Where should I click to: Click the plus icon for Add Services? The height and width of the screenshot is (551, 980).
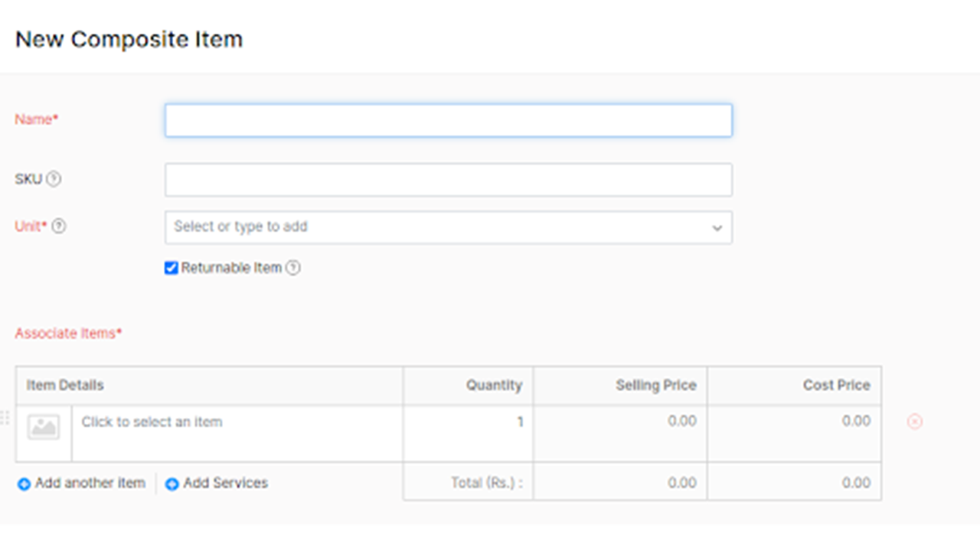click(x=172, y=484)
